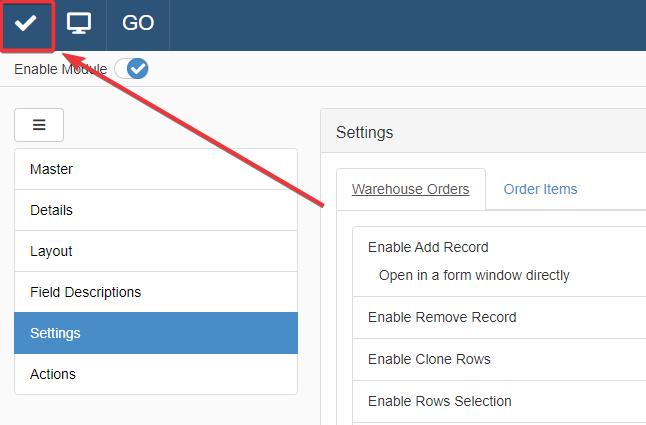
Task: Open the Actions sidebar item
Action: coord(156,374)
